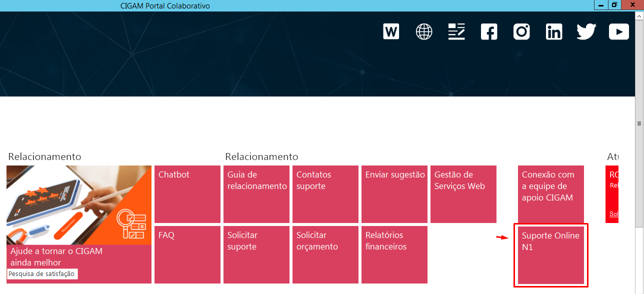This screenshot has height=294, width=644.
Task: Click the satisfaction survey banner image
Action: (x=79, y=205)
